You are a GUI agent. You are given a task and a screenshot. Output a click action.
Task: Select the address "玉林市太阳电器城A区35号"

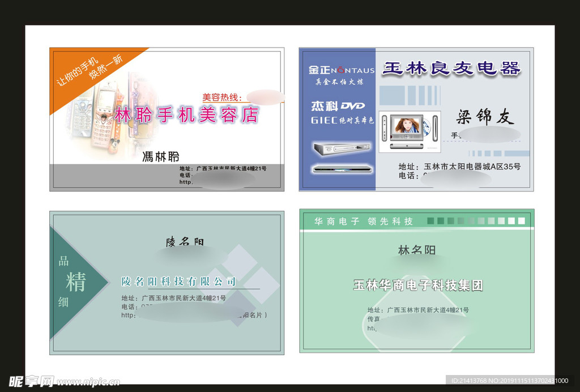472,167
